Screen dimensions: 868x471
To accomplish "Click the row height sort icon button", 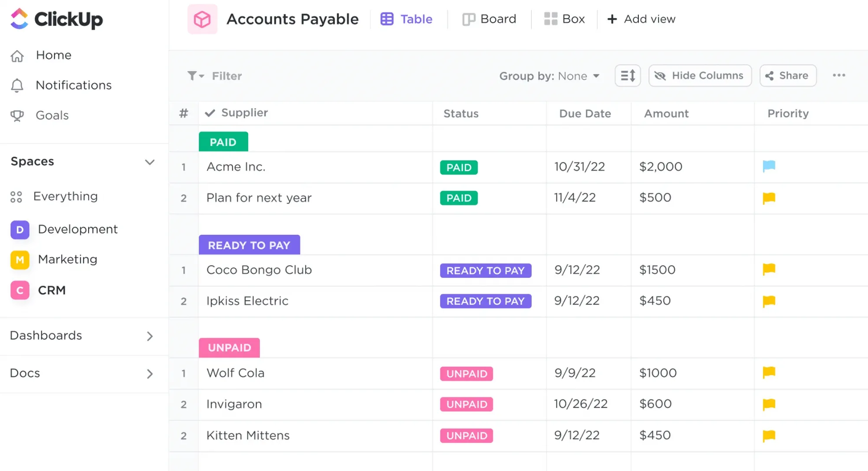I will [628, 76].
